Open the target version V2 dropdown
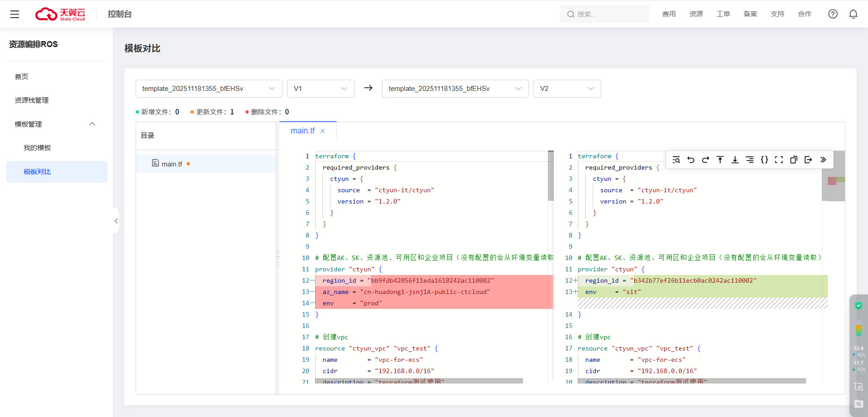Screen dimensions: 868x417 point(567,89)
